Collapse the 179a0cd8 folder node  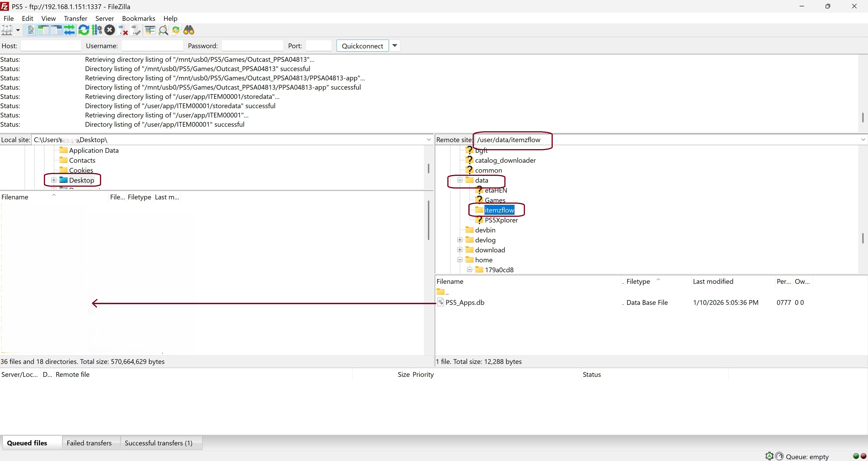(x=469, y=270)
